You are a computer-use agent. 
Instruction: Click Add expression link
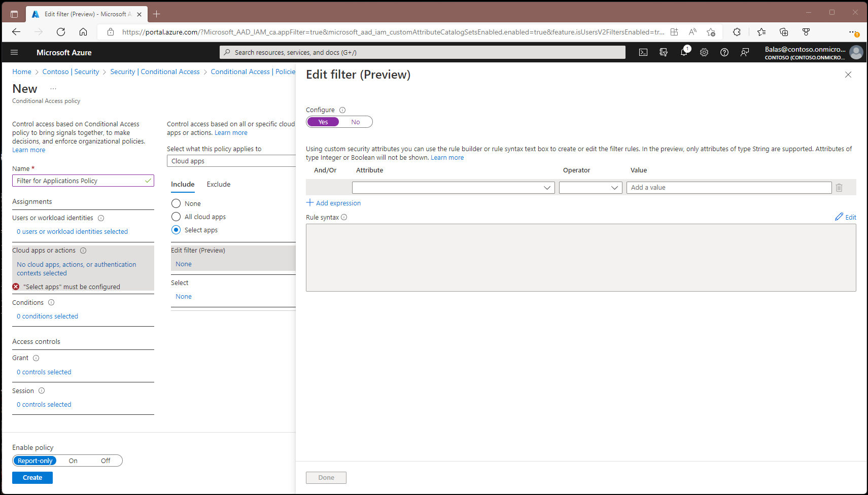point(334,203)
